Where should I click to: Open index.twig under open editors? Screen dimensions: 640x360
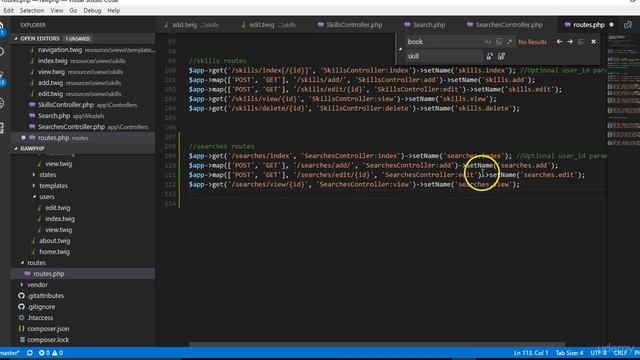click(83, 61)
